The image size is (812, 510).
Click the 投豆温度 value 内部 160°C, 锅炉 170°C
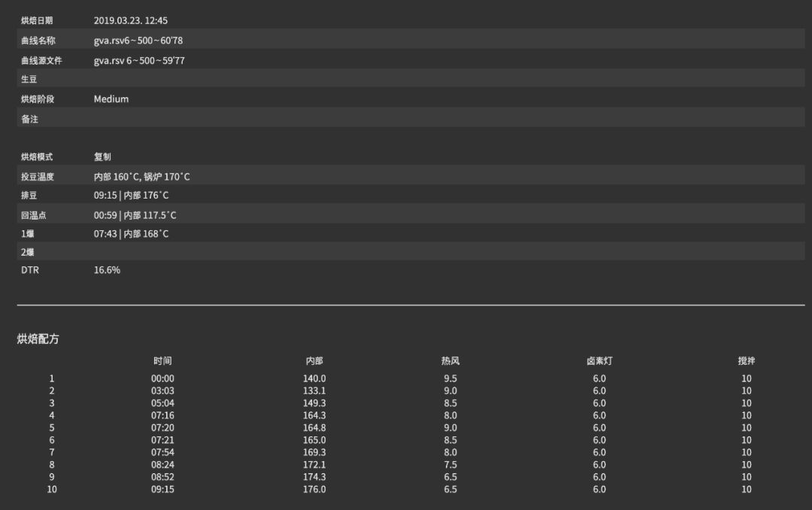pos(142,177)
